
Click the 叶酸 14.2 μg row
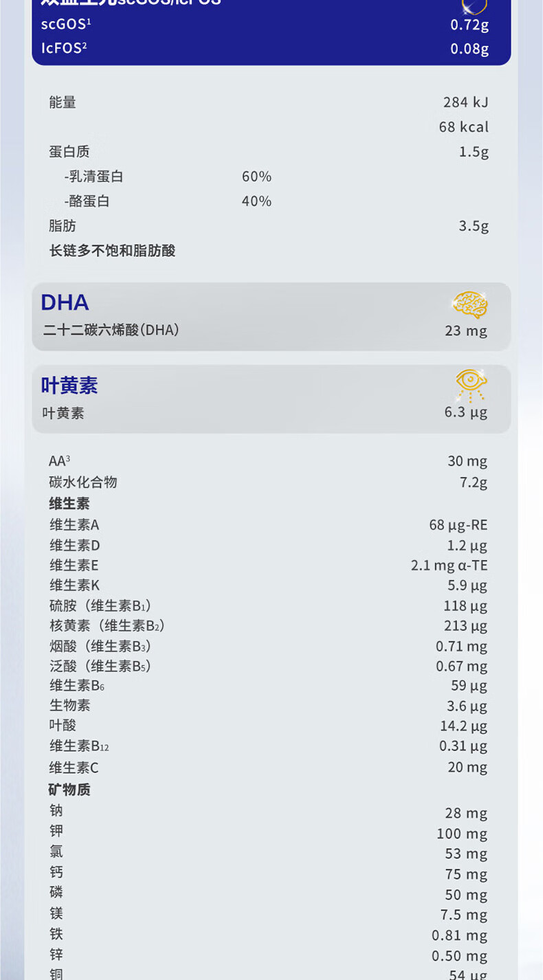(268, 726)
